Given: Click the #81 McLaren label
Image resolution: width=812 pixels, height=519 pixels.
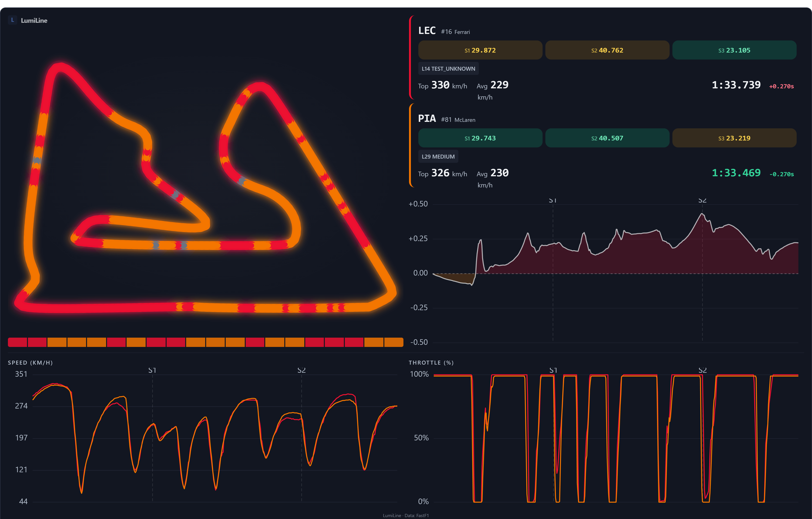Looking at the screenshot, I should (x=458, y=120).
